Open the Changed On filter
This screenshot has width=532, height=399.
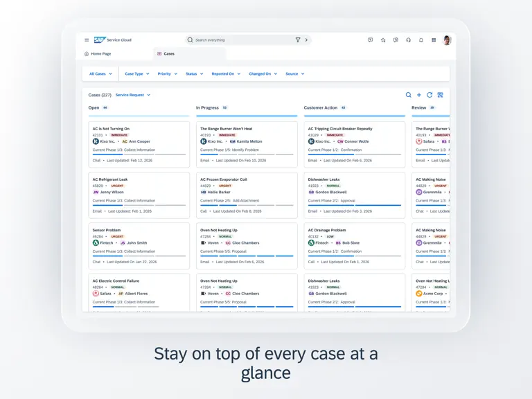[x=263, y=73]
